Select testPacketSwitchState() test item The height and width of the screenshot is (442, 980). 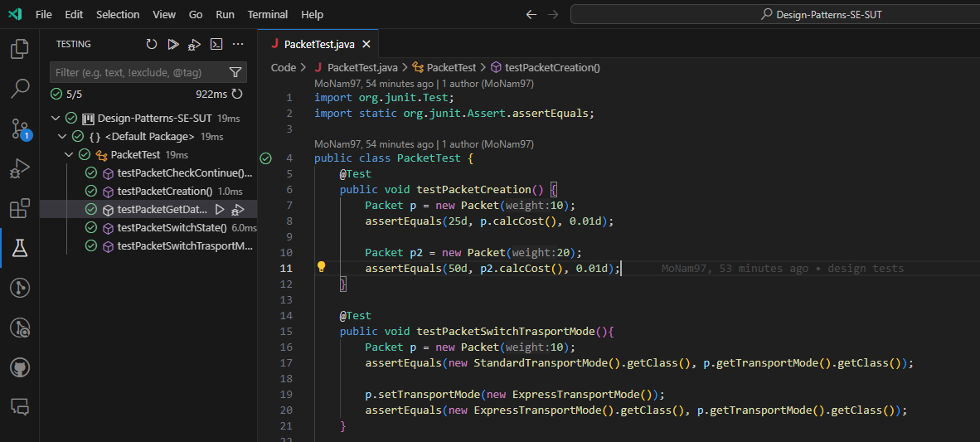[x=172, y=227]
